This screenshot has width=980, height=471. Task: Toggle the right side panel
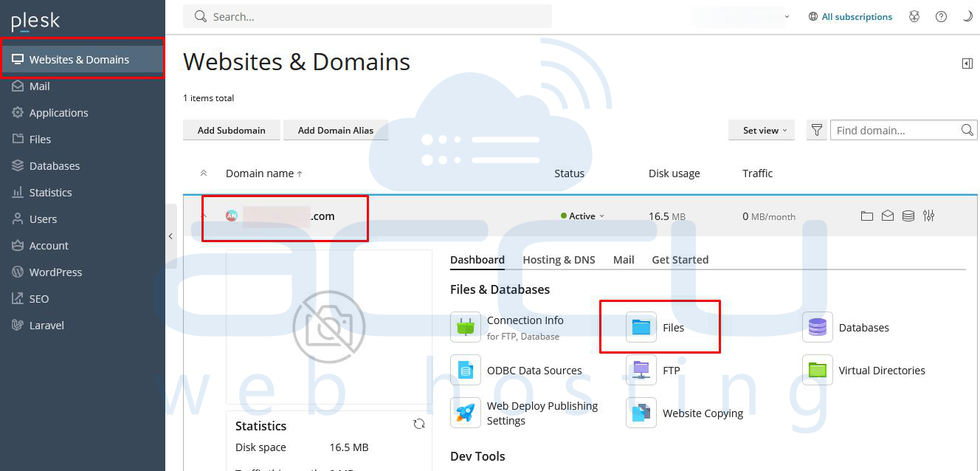967,63
